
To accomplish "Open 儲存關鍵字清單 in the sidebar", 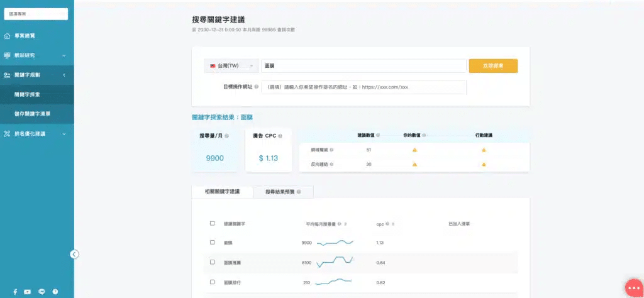I will [x=33, y=114].
